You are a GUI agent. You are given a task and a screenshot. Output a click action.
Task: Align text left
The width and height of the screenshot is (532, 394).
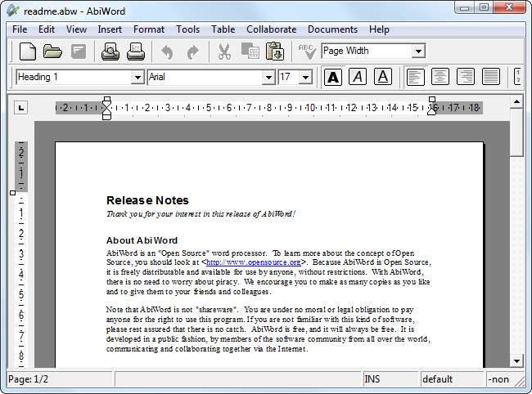point(415,77)
